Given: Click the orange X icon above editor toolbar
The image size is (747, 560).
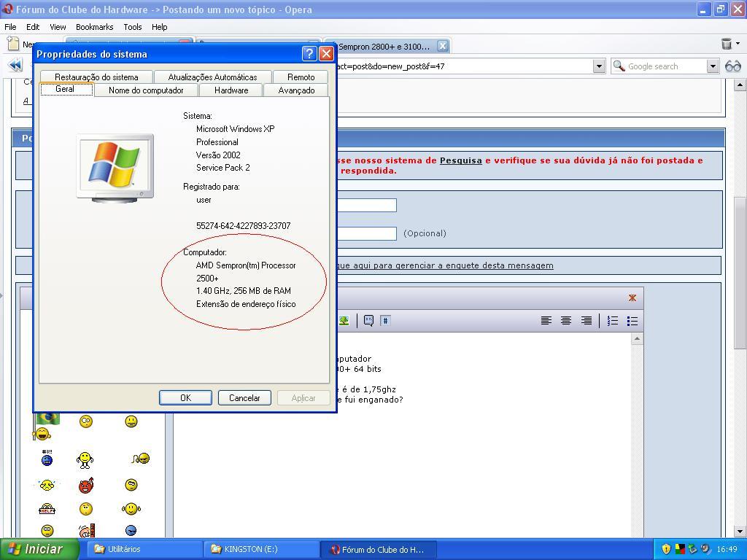Looking at the screenshot, I should (x=632, y=297).
